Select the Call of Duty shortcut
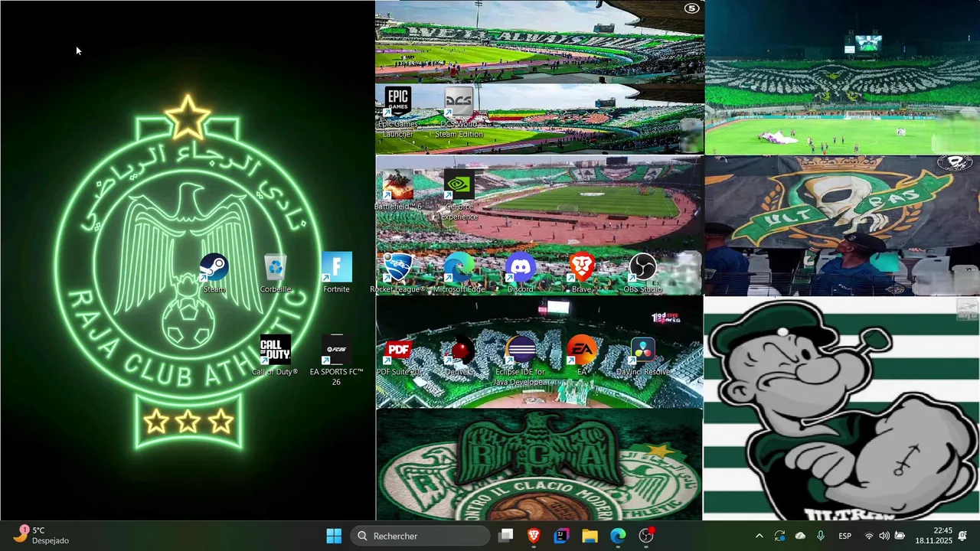The width and height of the screenshot is (980, 551). (275, 356)
